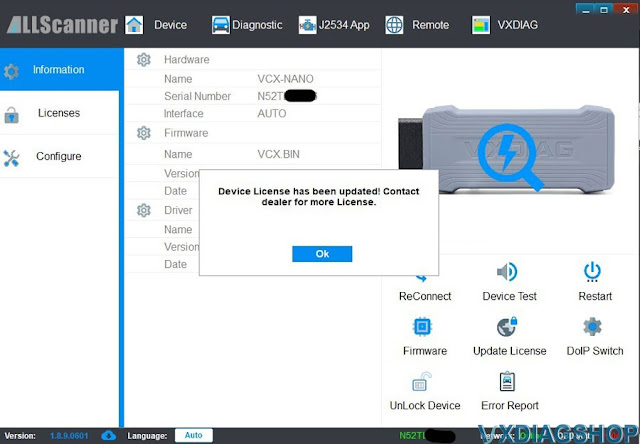This screenshot has width=640, height=444.
Task: Open Configure in the sidebar
Action: pyautogui.click(x=60, y=156)
